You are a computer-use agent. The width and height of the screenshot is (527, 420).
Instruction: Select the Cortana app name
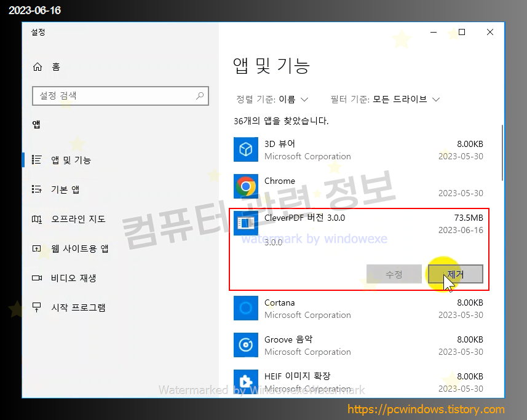[280, 303]
